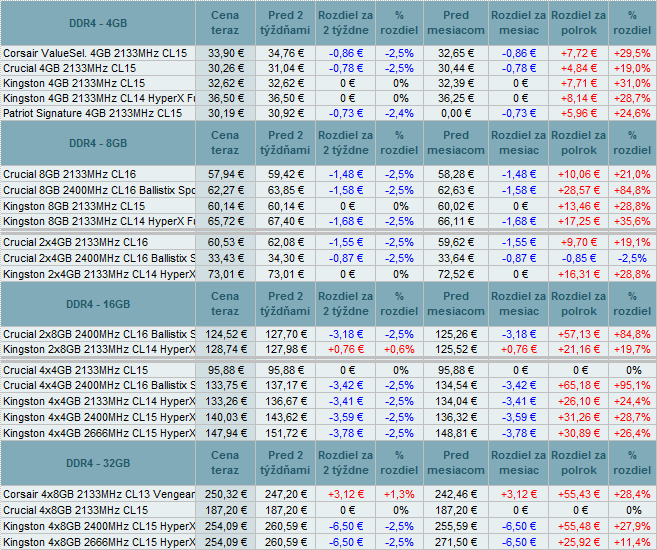Click the +95,1% half-year percent cell

(x=632, y=385)
